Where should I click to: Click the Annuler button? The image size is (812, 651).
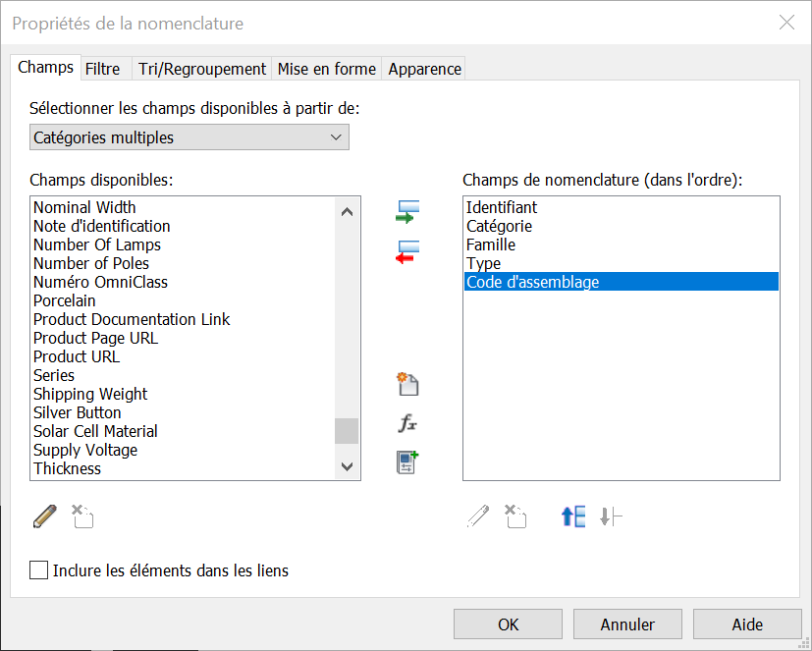coord(627,624)
